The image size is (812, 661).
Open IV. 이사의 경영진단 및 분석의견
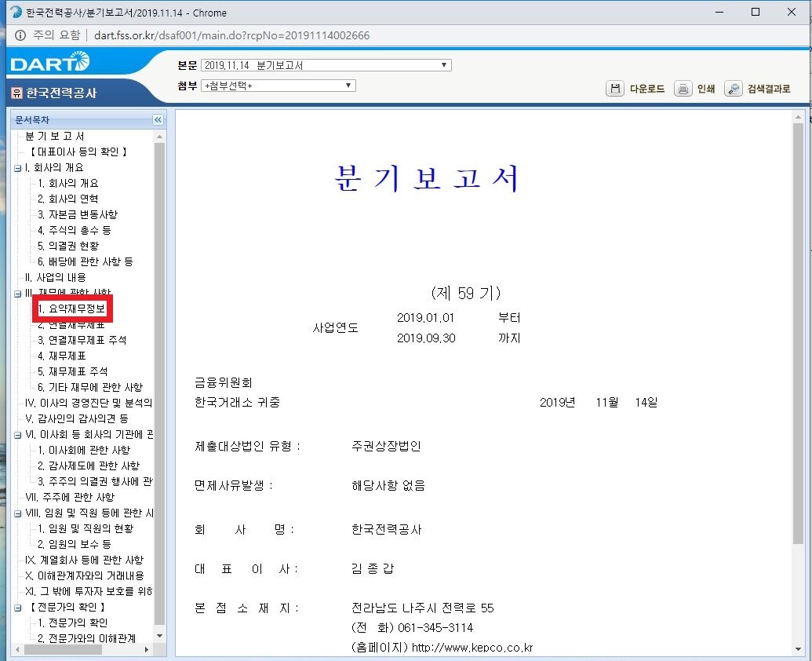[x=89, y=403]
